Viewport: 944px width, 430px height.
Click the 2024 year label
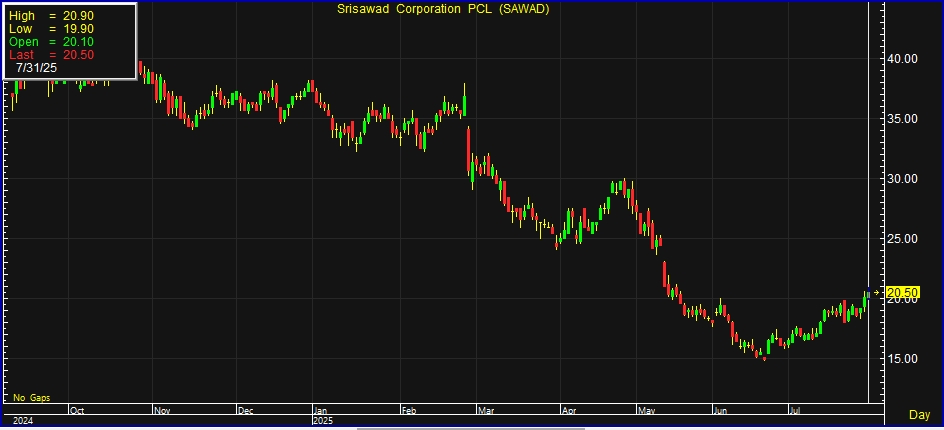pyautogui.click(x=23, y=420)
